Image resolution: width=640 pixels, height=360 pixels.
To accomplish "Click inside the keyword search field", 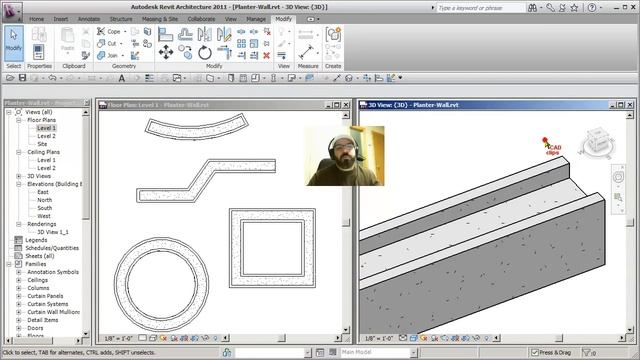I will pyautogui.click(x=480, y=8).
